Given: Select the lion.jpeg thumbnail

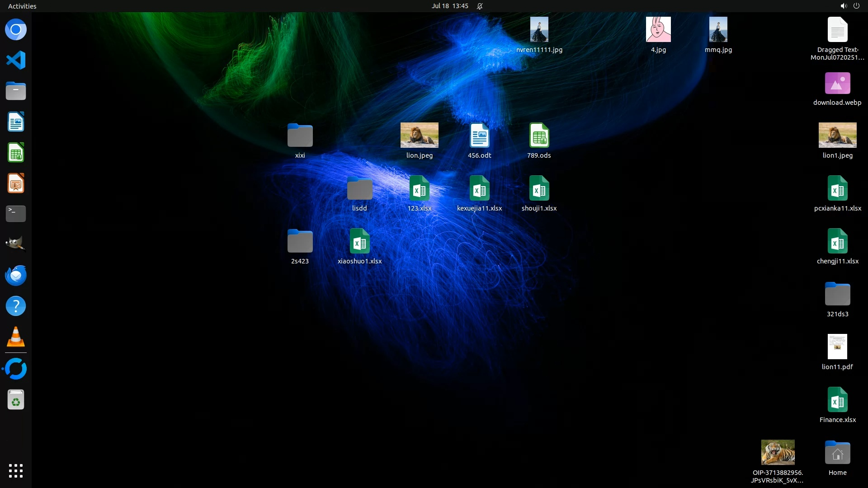Looking at the screenshot, I should pos(419,135).
